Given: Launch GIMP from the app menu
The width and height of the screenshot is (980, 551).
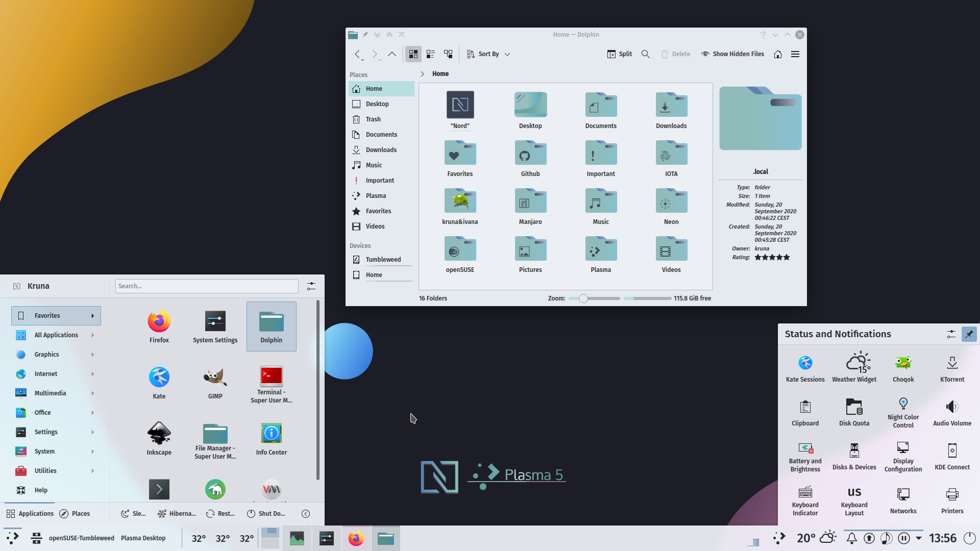Looking at the screenshot, I should (x=215, y=383).
